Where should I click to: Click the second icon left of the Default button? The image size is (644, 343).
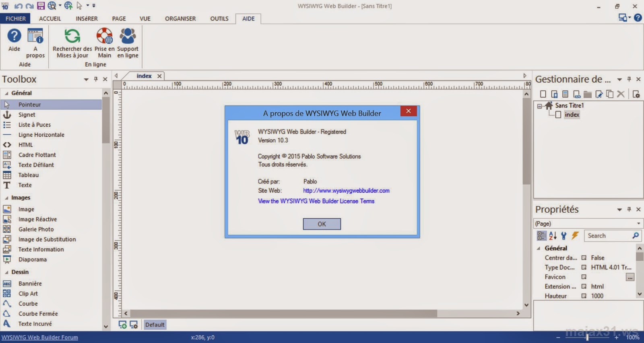tap(134, 325)
